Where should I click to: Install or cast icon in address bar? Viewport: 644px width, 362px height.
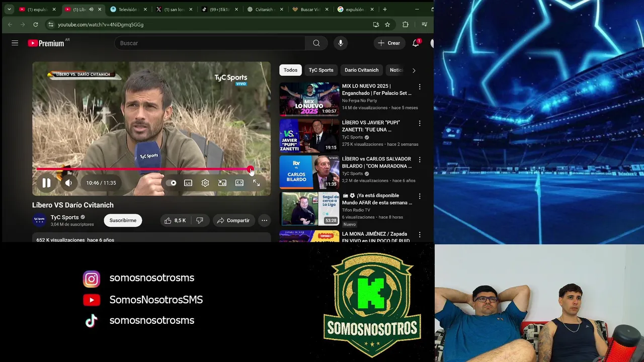376,24
